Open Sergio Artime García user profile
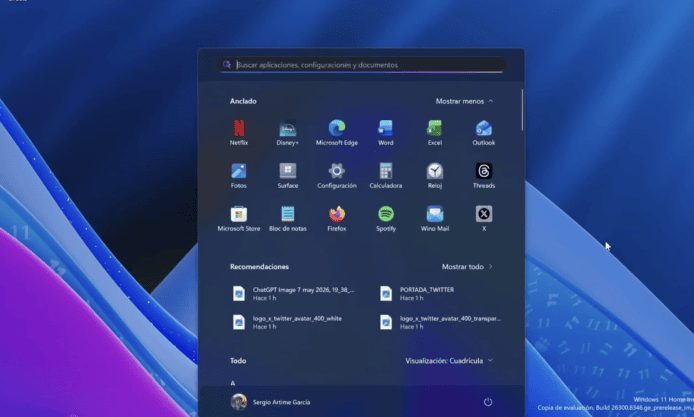Screen dimensions: 694x417 click(270, 402)
